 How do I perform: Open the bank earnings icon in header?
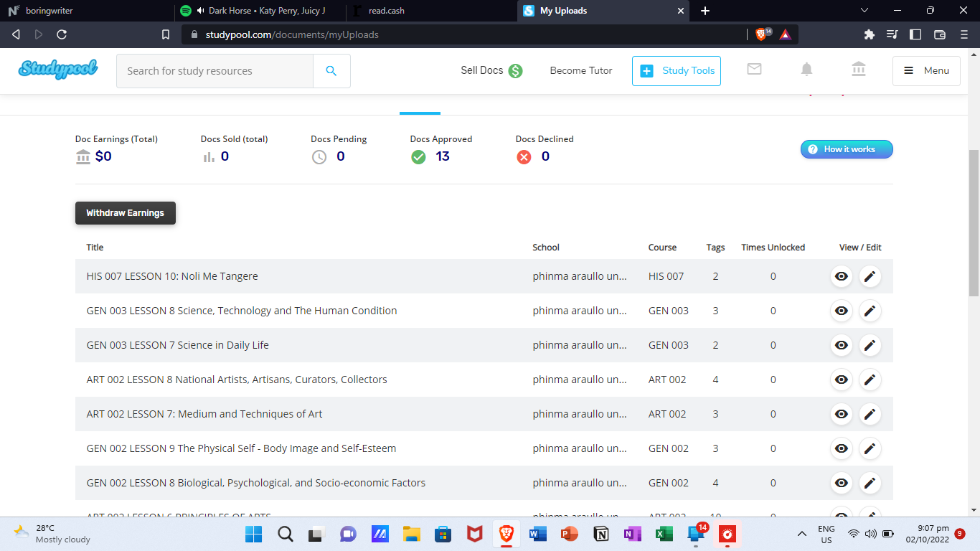click(859, 69)
